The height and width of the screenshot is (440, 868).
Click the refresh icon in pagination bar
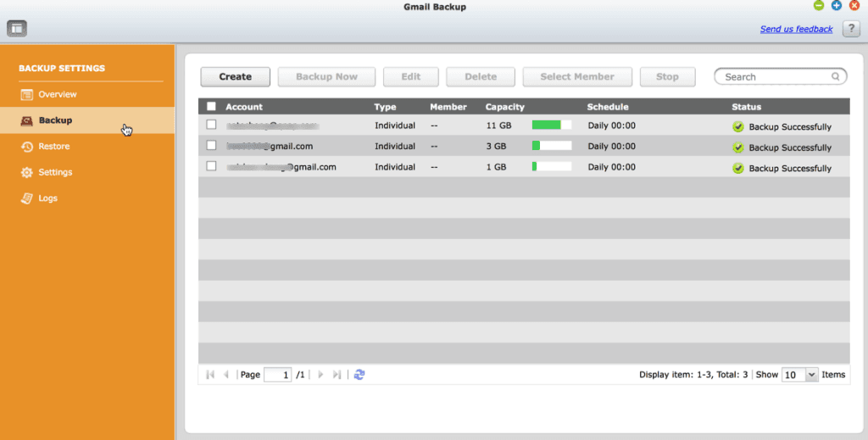(x=359, y=375)
